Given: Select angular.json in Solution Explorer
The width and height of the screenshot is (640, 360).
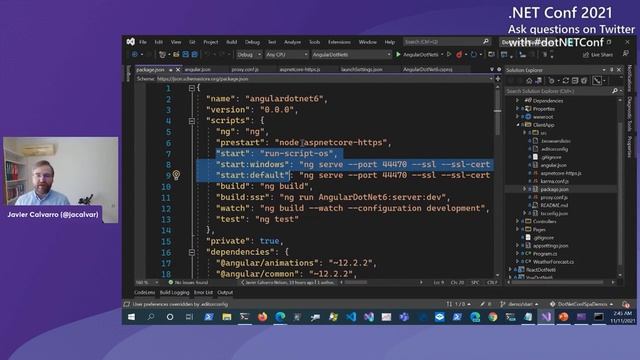Looking at the screenshot, I should [x=553, y=165].
